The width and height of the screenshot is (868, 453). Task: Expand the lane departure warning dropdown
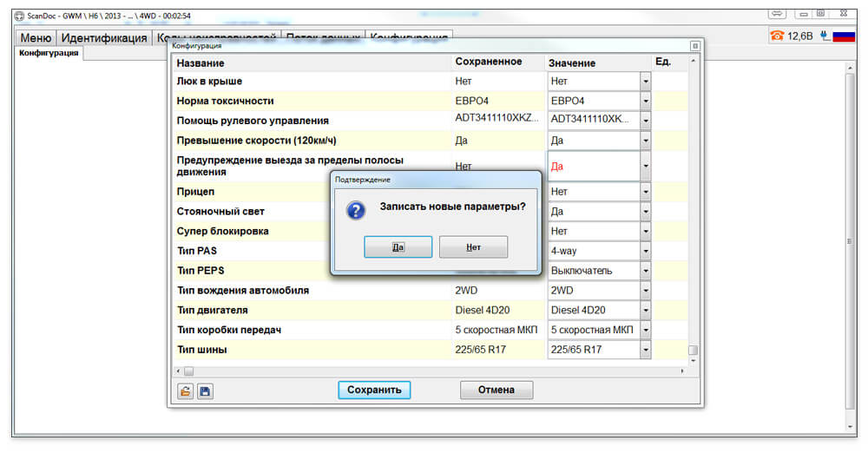646,166
